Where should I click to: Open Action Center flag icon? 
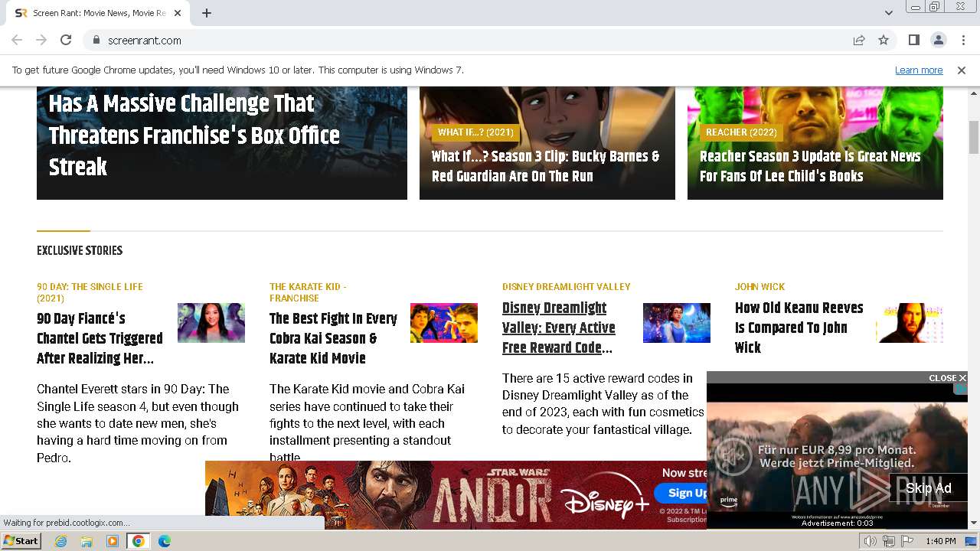pos(906,541)
